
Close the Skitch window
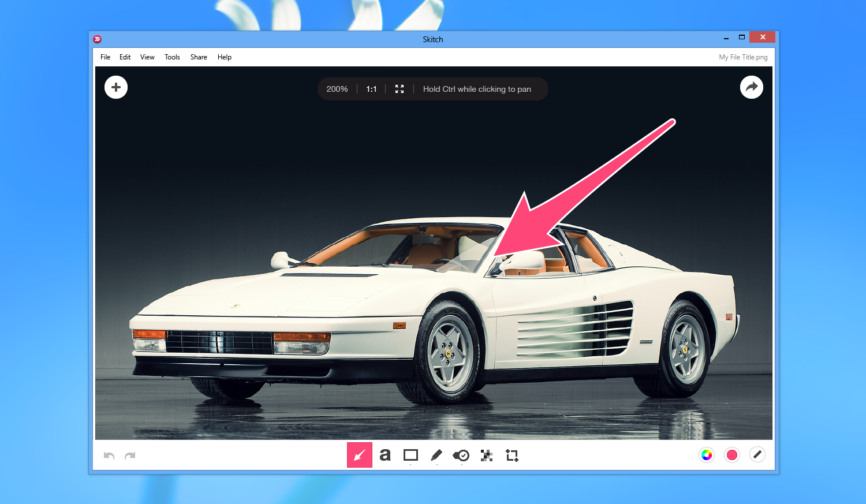(x=763, y=37)
